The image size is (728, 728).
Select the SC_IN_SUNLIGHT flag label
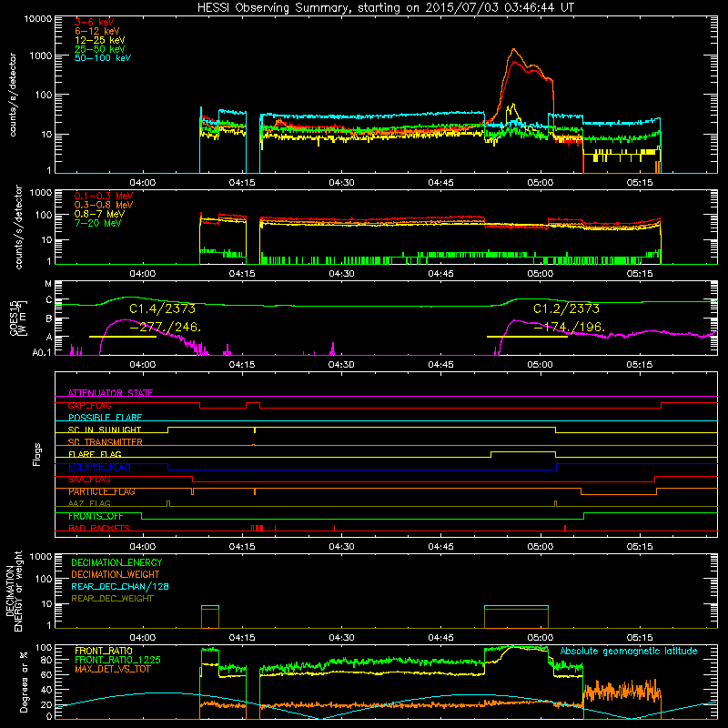click(105, 430)
